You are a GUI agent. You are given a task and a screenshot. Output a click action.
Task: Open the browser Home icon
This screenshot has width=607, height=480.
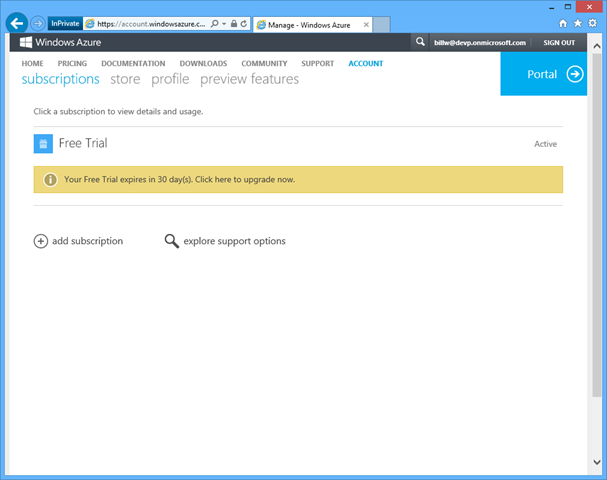[x=563, y=22]
